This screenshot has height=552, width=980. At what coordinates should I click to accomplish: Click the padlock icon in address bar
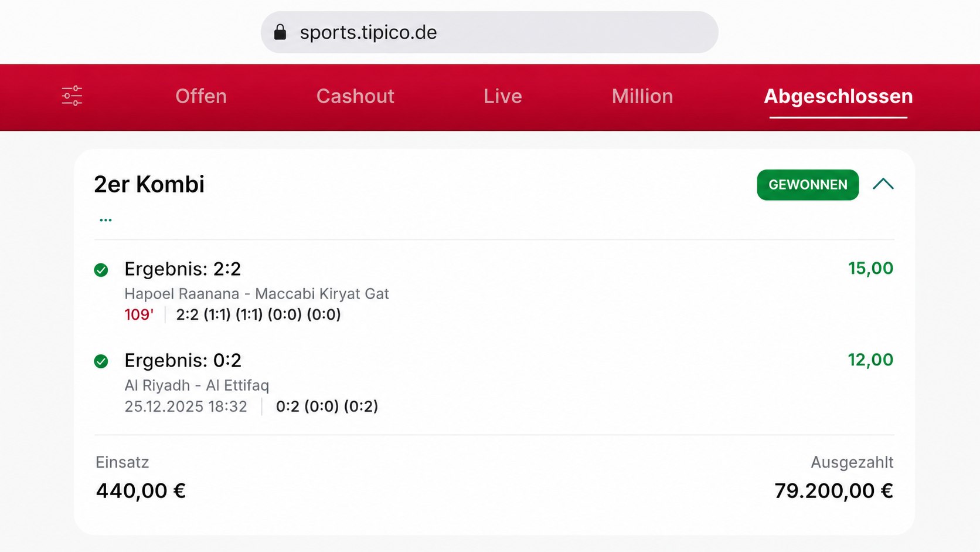pyautogui.click(x=280, y=32)
